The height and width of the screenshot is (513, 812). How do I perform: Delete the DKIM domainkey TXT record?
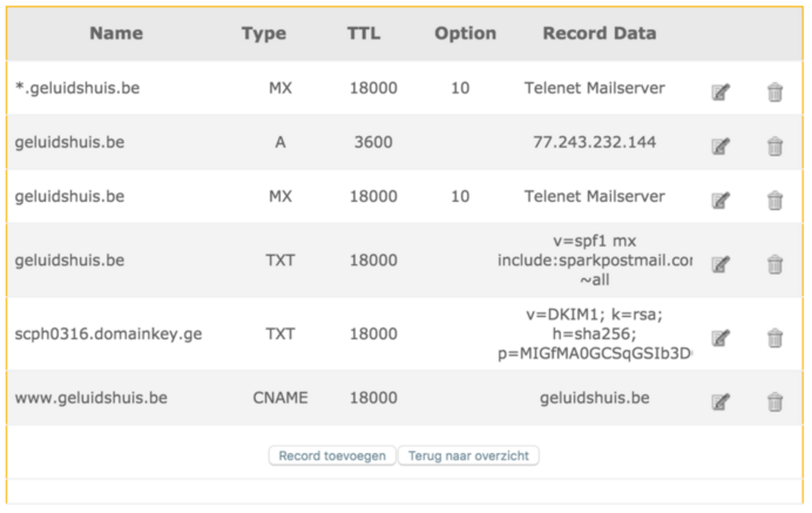point(774,338)
